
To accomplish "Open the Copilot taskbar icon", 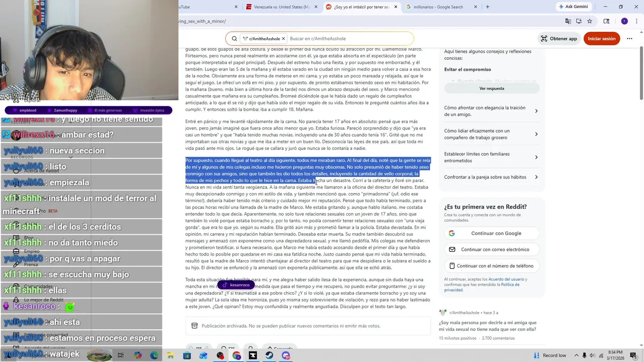I will pyautogui.click(x=137, y=355).
